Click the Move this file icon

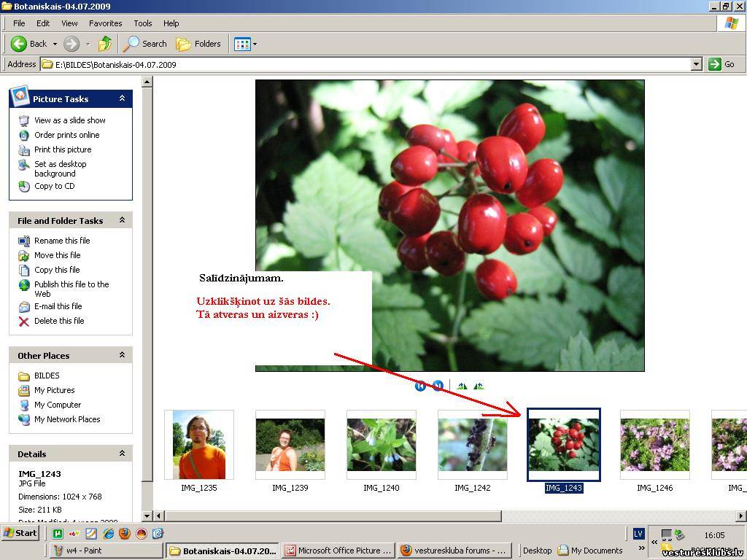tap(24, 256)
